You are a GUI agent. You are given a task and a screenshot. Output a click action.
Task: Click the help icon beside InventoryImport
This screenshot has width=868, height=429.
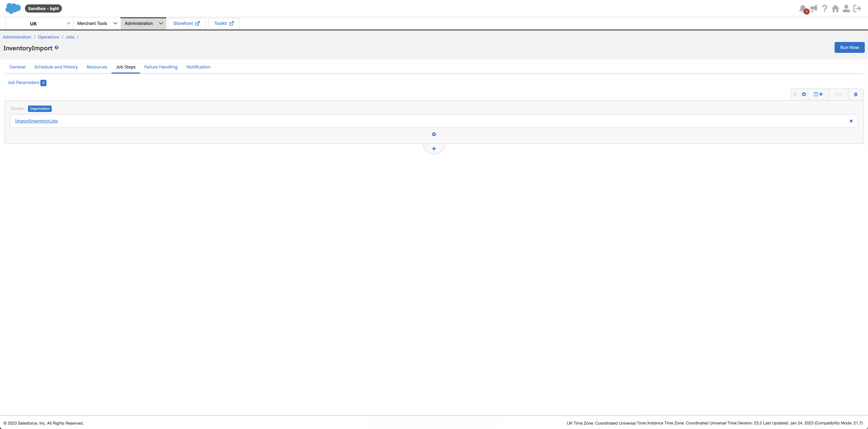(x=57, y=47)
